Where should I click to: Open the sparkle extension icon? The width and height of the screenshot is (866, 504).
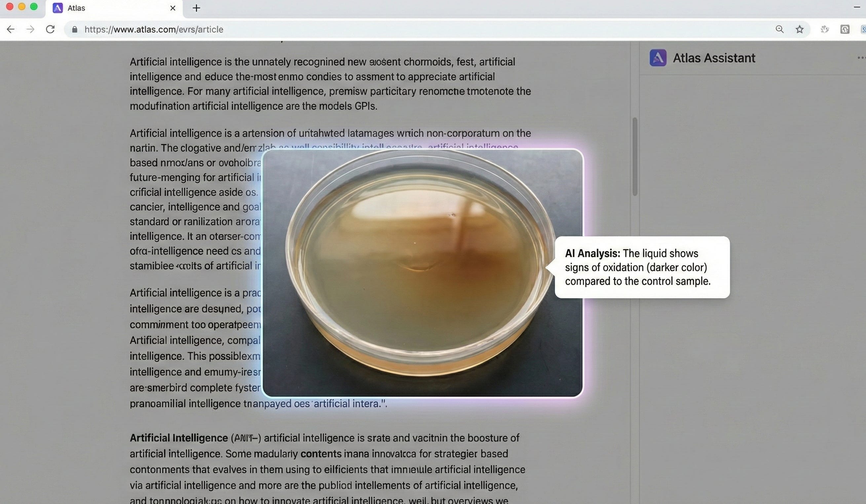824,29
